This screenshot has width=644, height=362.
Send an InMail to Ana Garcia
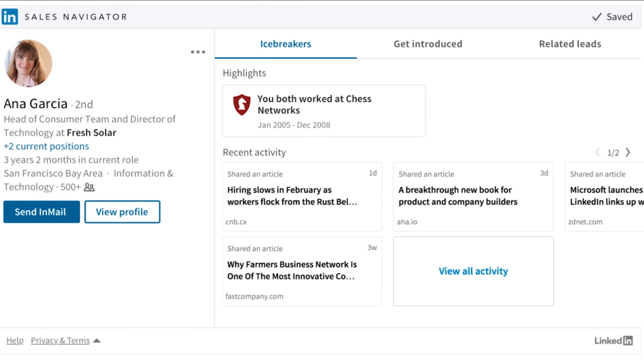42,212
